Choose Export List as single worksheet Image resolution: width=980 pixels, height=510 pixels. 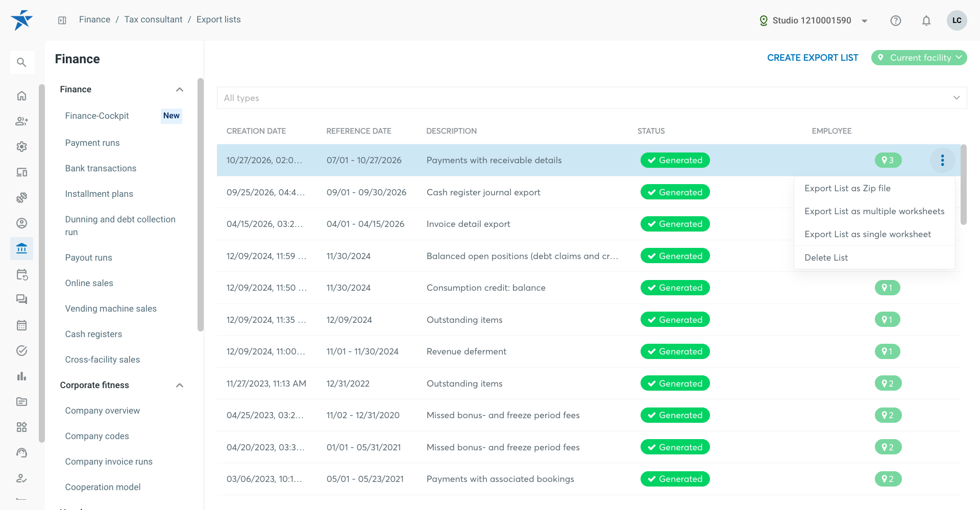(x=874, y=234)
